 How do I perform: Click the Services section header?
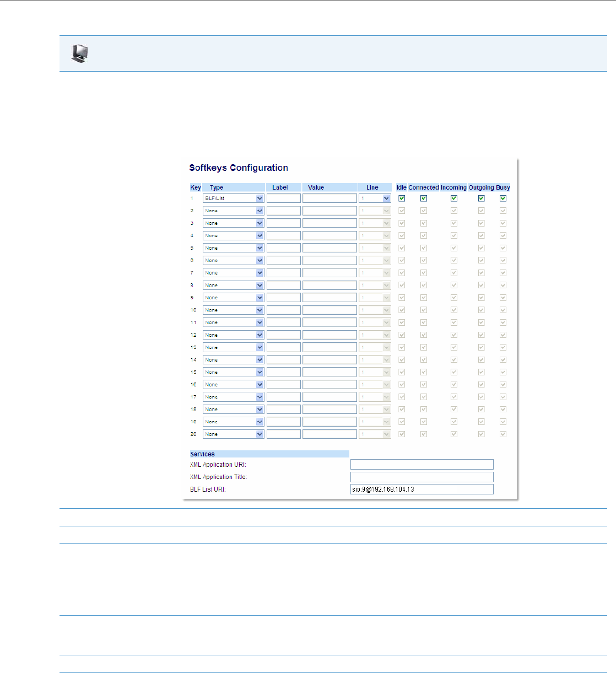(269, 454)
